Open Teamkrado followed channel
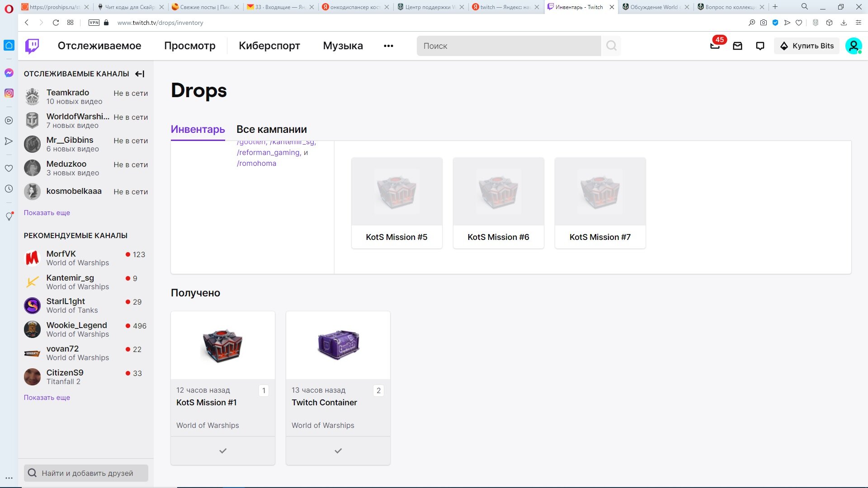 [x=86, y=97]
